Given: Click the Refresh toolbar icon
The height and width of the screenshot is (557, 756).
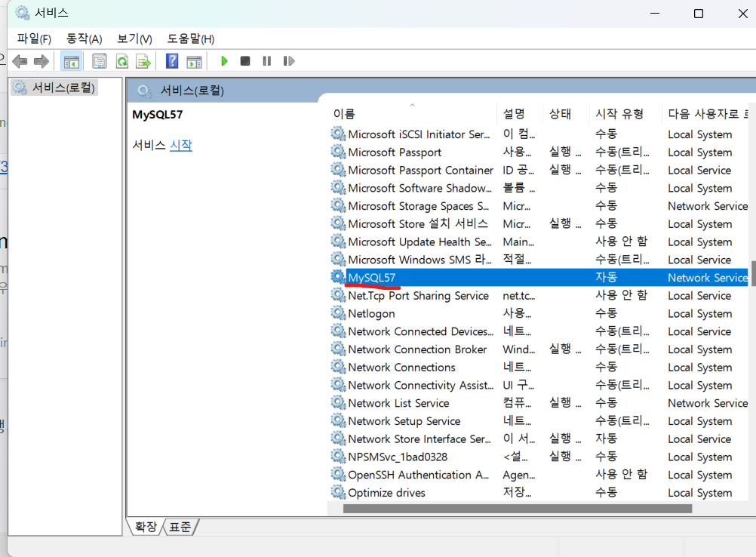Looking at the screenshot, I should point(122,61).
